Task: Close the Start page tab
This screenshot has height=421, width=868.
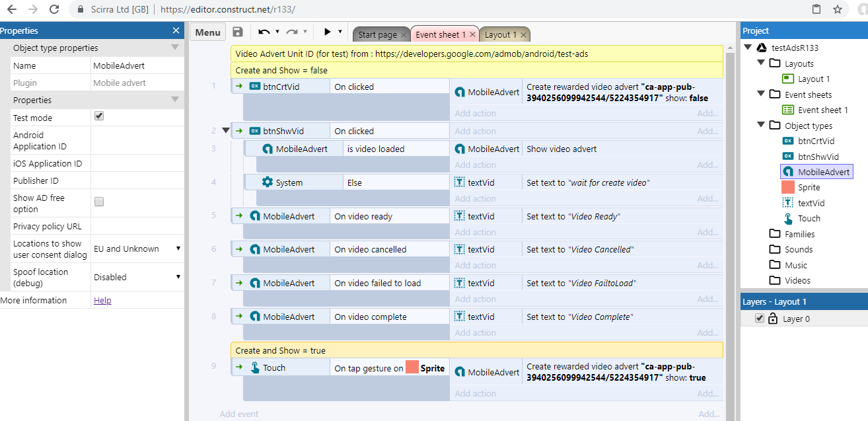Action: (404, 35)
